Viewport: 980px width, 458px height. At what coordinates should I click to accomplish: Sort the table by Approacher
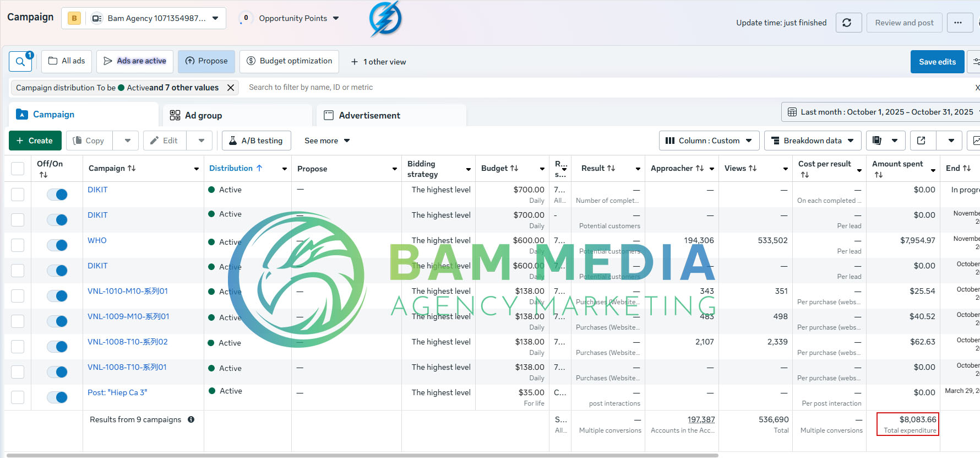[700, 168]
